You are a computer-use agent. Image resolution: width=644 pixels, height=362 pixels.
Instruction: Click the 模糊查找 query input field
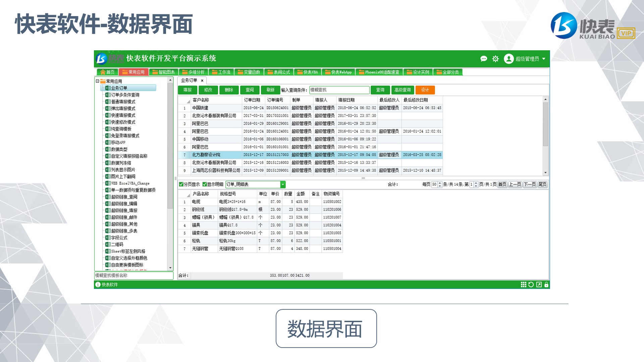pyautogui.click(x=339, y=90)
